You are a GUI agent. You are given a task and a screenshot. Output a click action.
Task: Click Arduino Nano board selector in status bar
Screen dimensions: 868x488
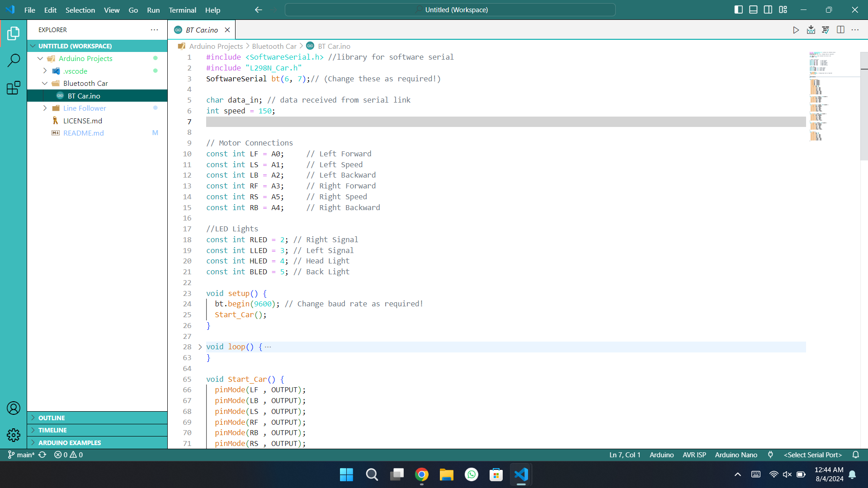click(736, 455)
